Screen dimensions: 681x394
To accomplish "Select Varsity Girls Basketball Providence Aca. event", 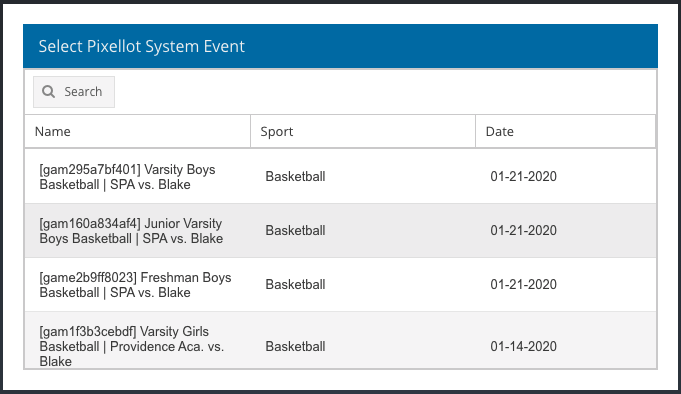I will coord(340,340).
